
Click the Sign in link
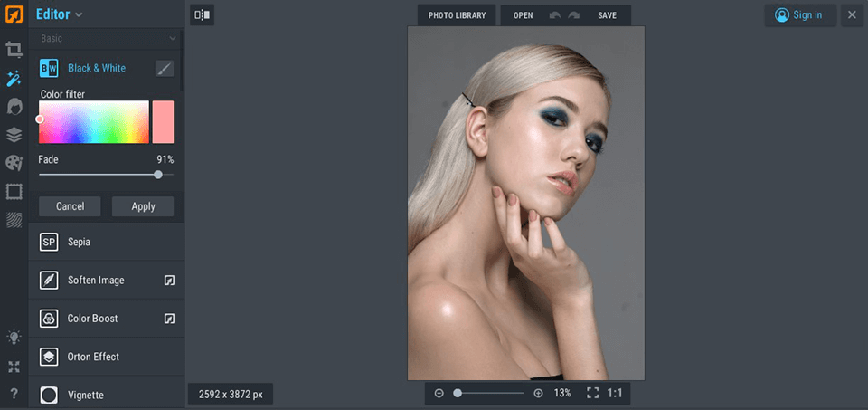click(807, 15)
